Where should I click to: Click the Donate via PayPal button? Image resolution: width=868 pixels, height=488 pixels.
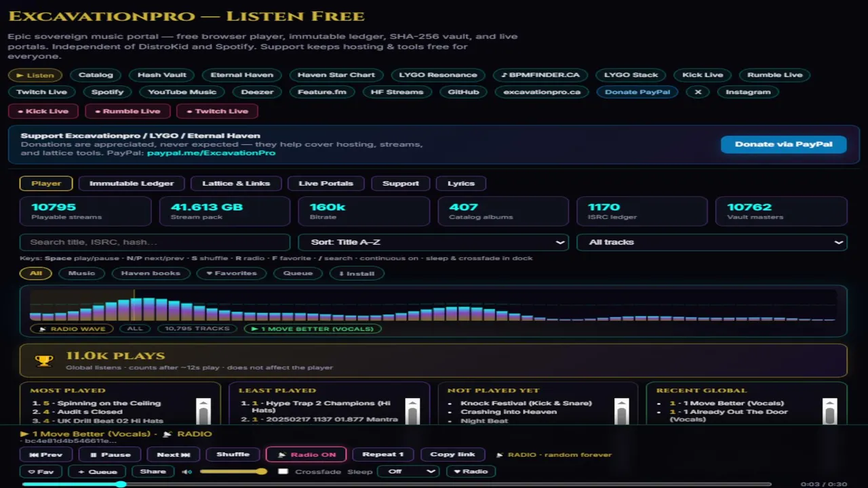[784, 144]
